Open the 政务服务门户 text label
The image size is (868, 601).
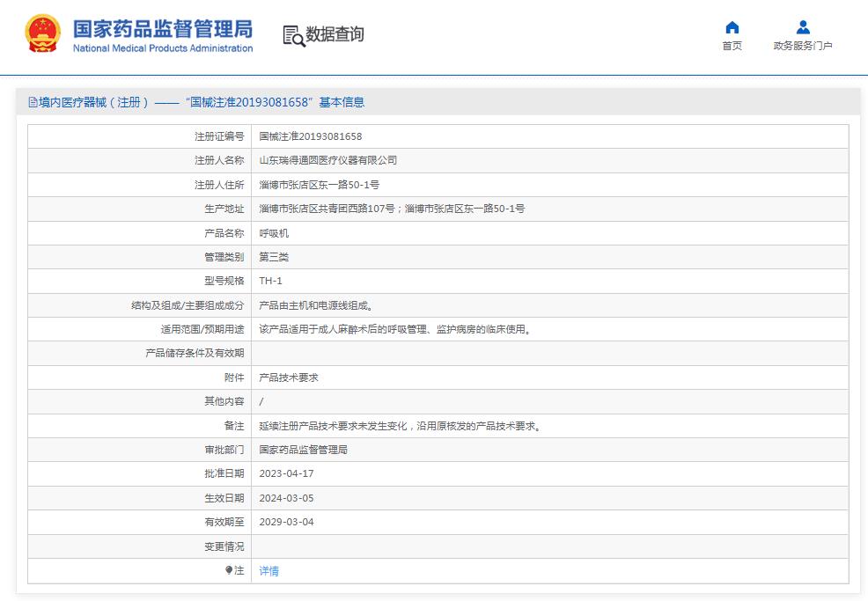(802, 47)
